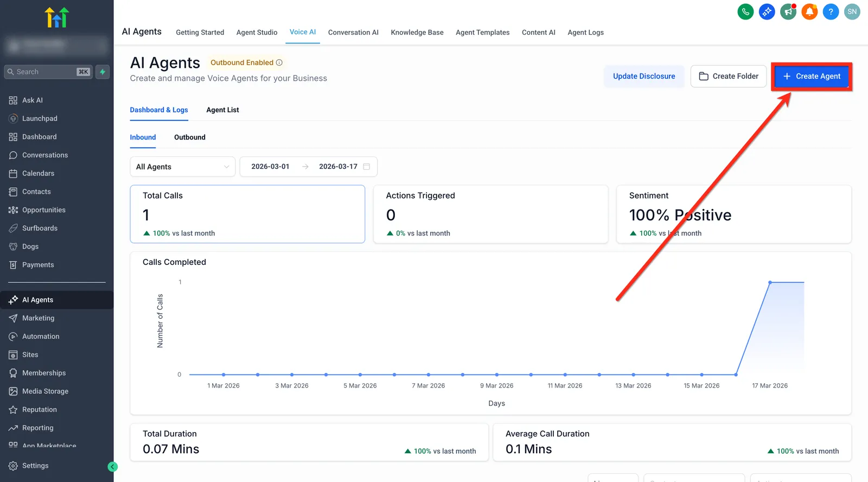This screenshot has width=868, height=482.
Task: Switch to the Agent List tab
Action: click(222, 110)
